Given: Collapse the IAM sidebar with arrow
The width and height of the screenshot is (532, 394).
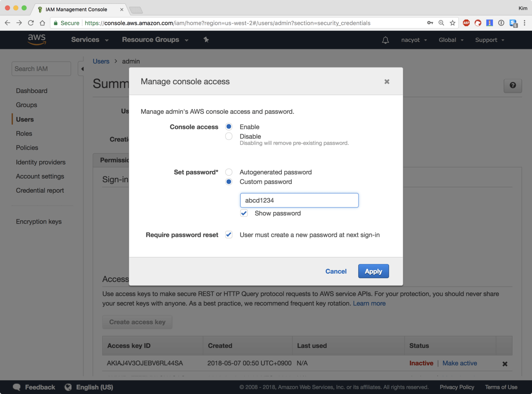Looking at the screenshot, I should pyautogui.click(x=82, y=69).
